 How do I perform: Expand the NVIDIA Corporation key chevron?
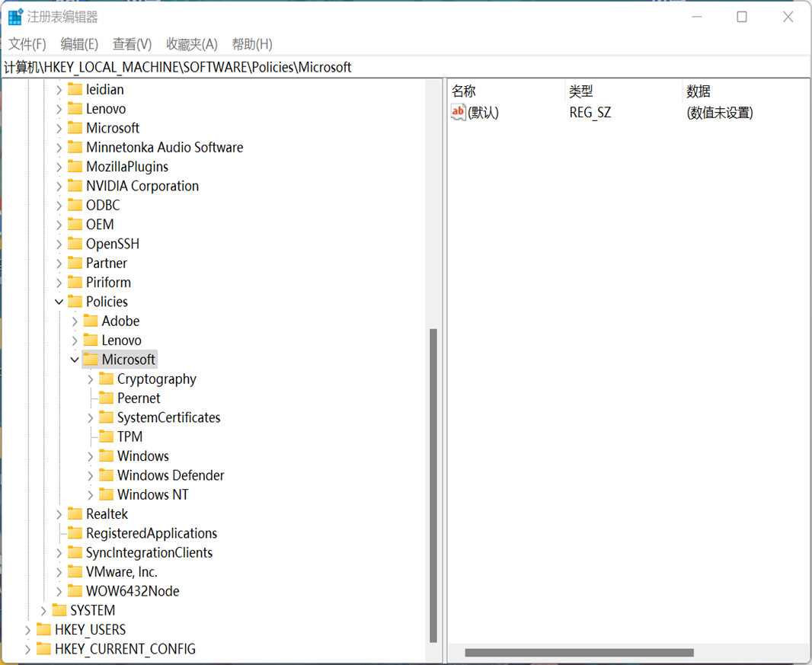tap(59, 187)
